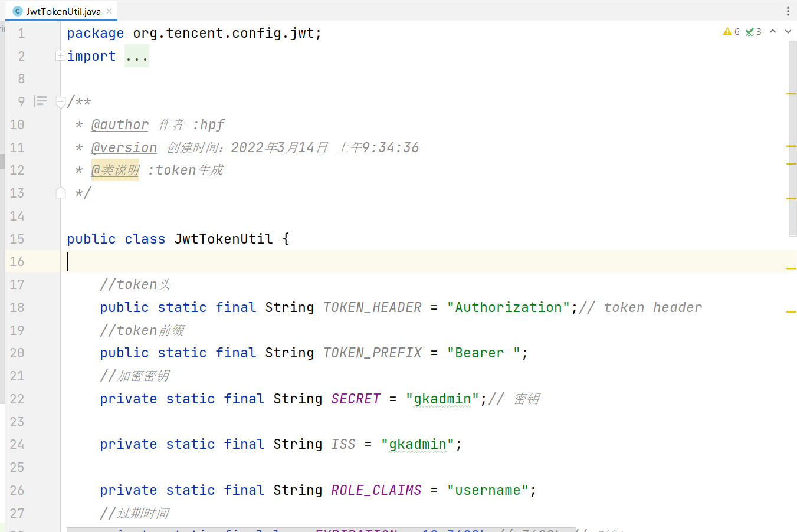
Task: Expand the folded import statements
Action: (x=60, y=56)
